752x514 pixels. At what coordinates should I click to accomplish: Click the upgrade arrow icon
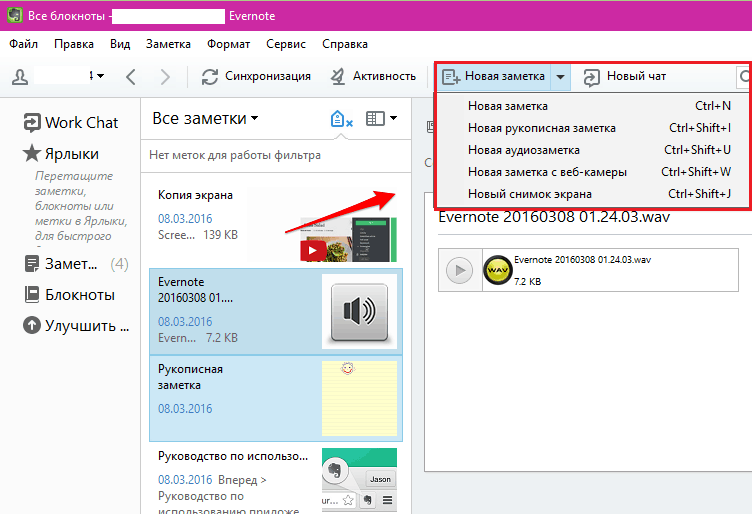pos(32,326)
